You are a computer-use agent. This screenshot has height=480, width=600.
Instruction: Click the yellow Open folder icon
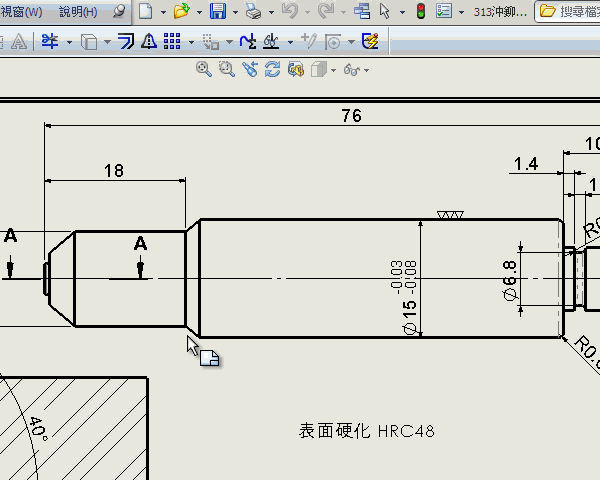pyautogui.click(x=182, y=11)
